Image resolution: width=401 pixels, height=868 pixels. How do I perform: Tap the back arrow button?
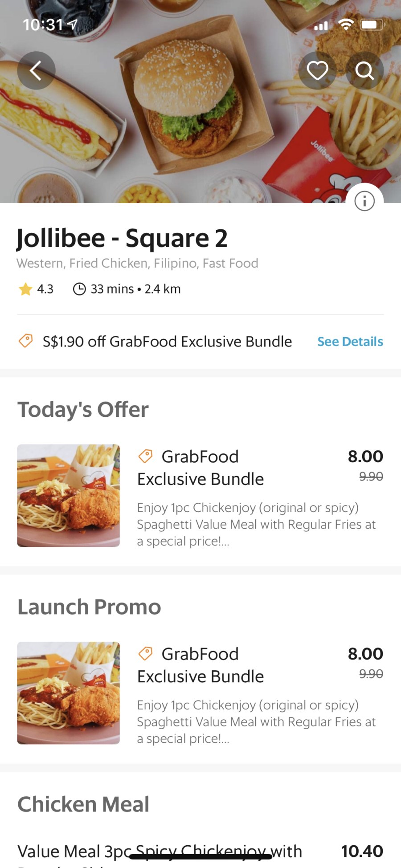36,70
